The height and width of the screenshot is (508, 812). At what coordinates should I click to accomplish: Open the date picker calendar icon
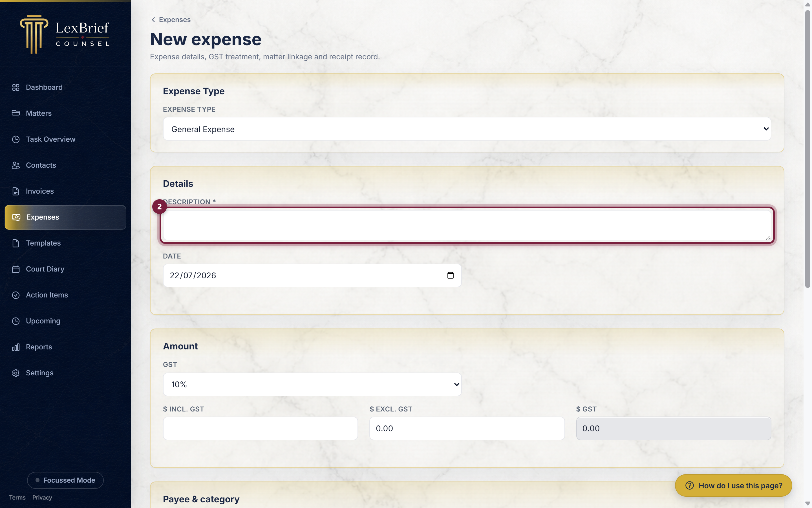click(x=450, y=275)
